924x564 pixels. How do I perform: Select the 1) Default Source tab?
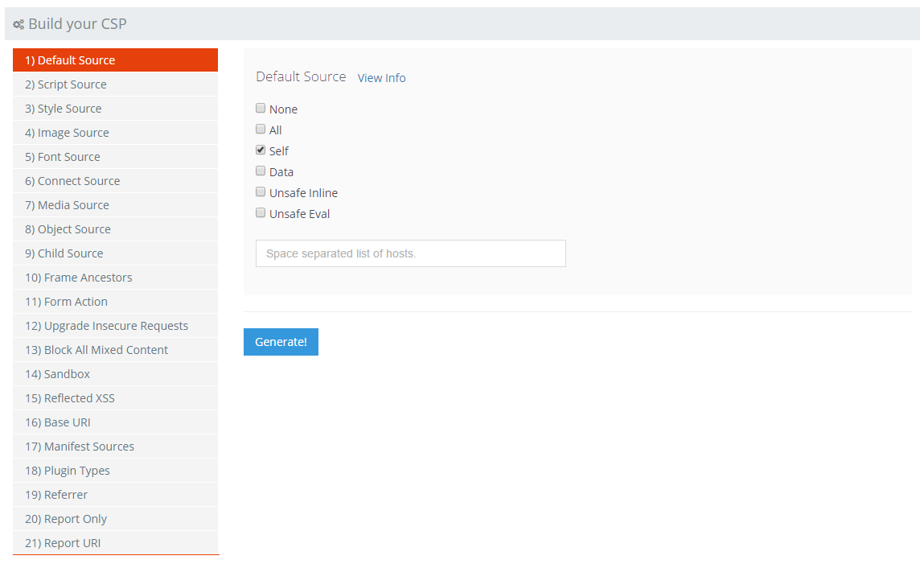[x=116, y=60]
